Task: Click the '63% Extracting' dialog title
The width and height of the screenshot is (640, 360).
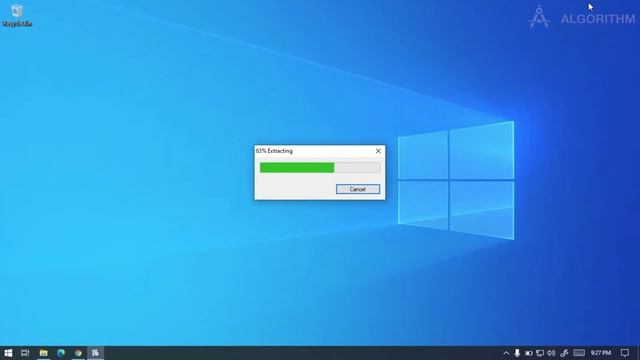Action: [x=274, y=151]
